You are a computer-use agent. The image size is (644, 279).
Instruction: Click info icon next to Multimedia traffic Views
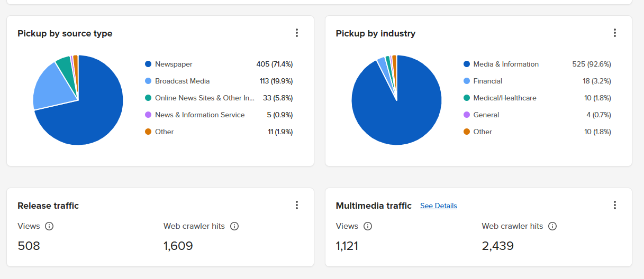point(368,226)
